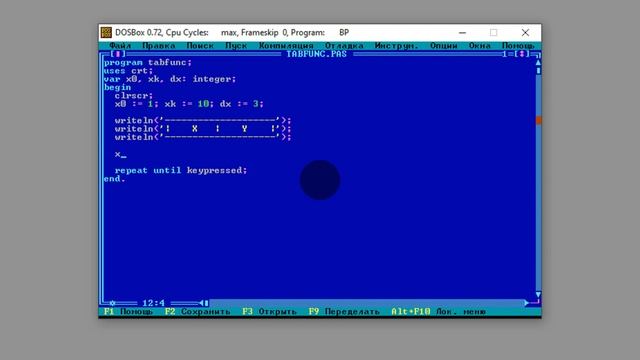640x360 pixels.
Task: Click the 12:4 cursor position indicator
Action: click(x=153, y=303)
